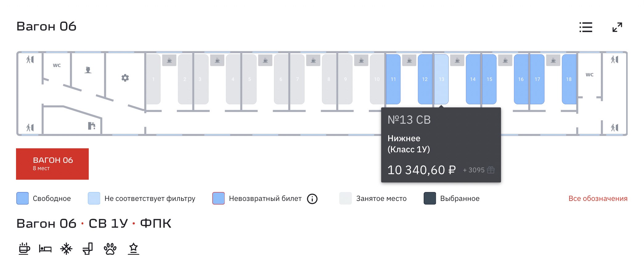Viewport: 644px width, 280px height.
Task: Pick free seat 14
Action: (473, 79)
